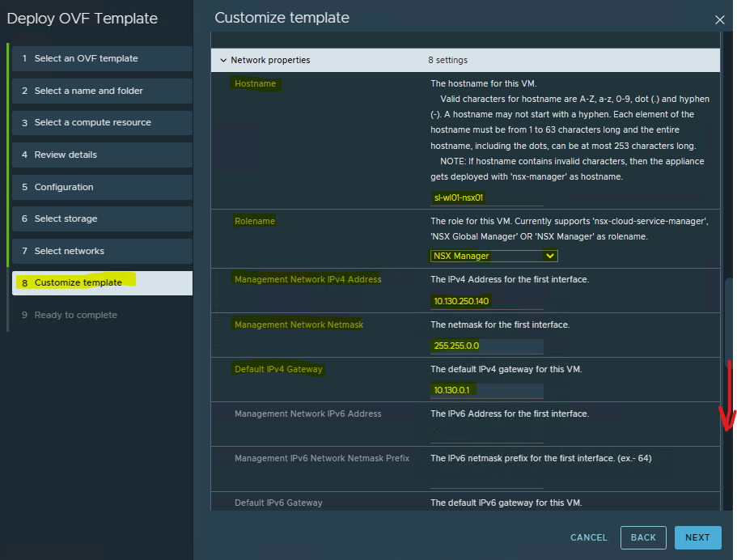Viewport: 737px width, 560px height.
Task: Click the 'Customize template' heading
Action: click(282, 18)
